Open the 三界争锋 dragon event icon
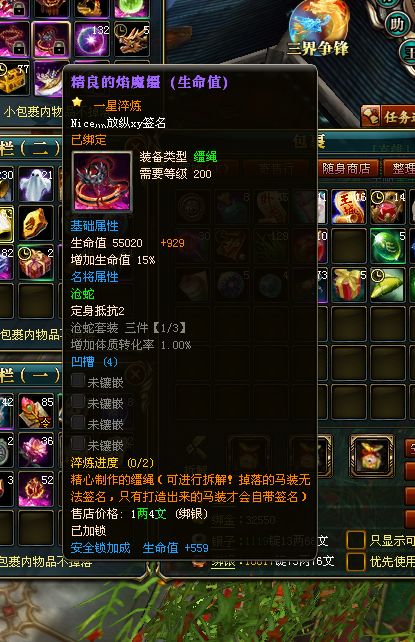 tap(319, 28)
